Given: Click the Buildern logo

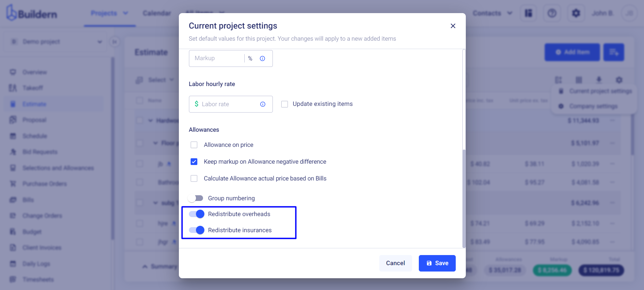Looking at the screenshot, I should [x=32, y=13].
